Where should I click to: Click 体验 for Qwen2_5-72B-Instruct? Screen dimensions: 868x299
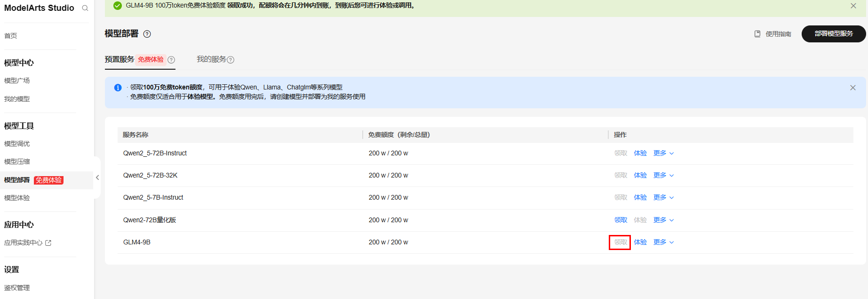640,153
